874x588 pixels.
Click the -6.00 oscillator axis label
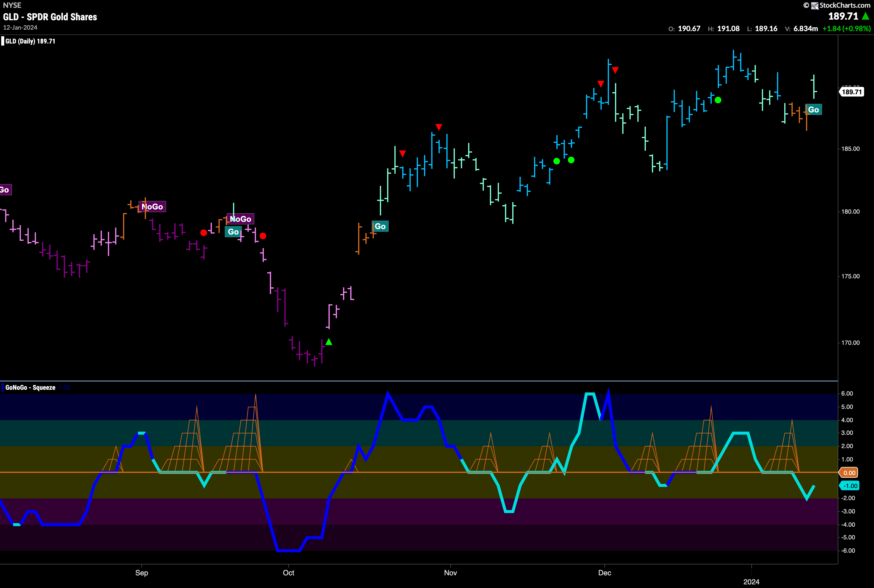pos(848,551)
